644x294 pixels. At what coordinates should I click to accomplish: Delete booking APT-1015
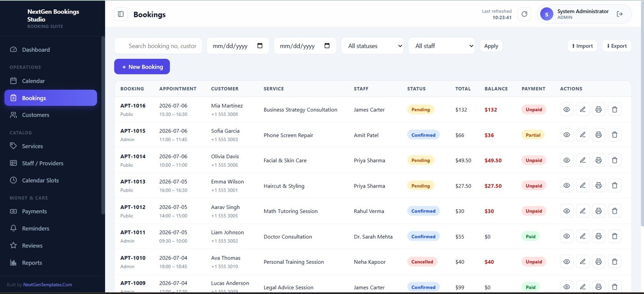point(615,135)
